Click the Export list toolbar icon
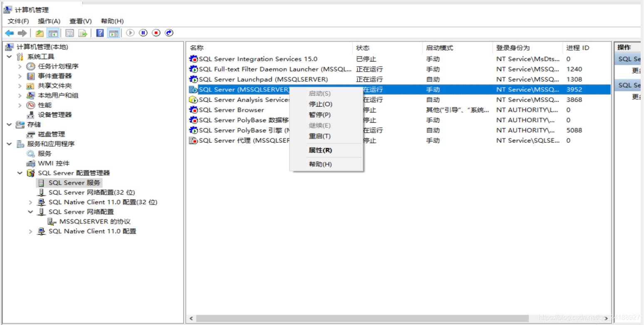644x325 pixels. [x=83, y=33]
